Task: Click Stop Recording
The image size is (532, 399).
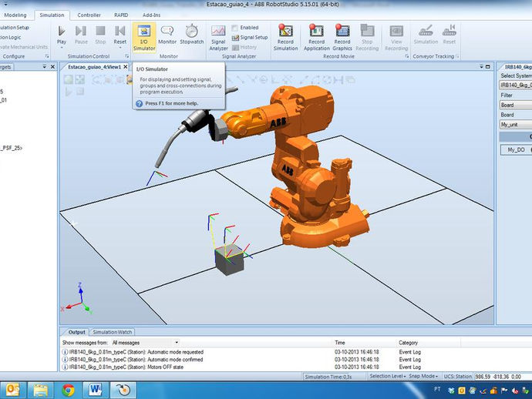Action: click(367, 38)
